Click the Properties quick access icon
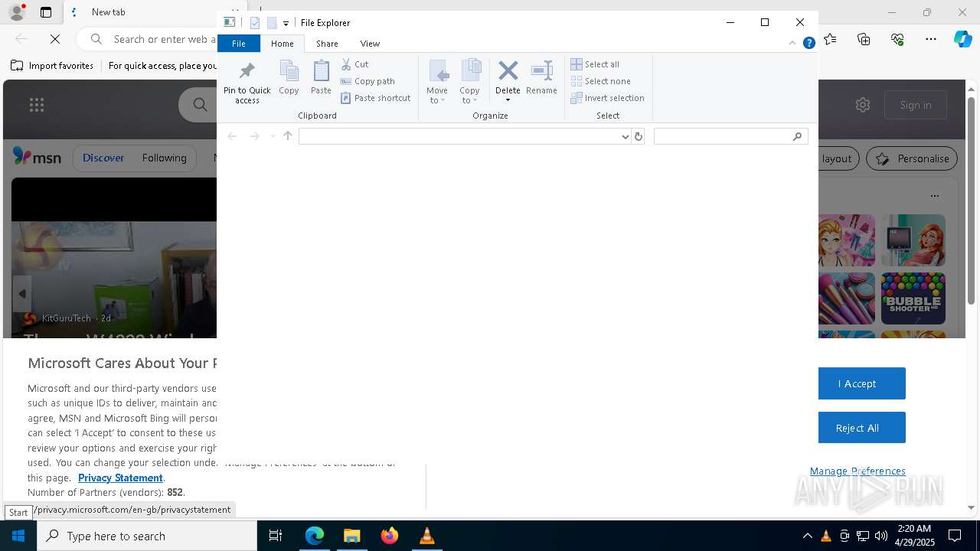This screenshot has width=980, height=551. tap(255, 23)
